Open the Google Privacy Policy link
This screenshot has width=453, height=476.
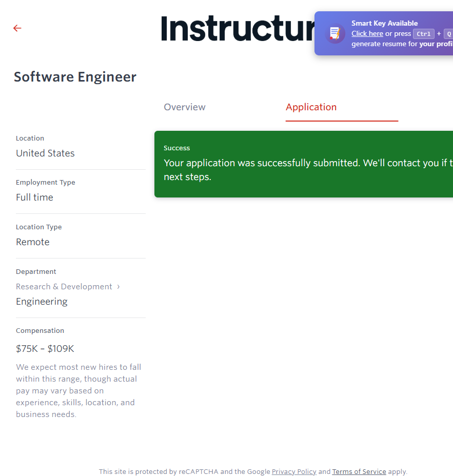[294, 472]
